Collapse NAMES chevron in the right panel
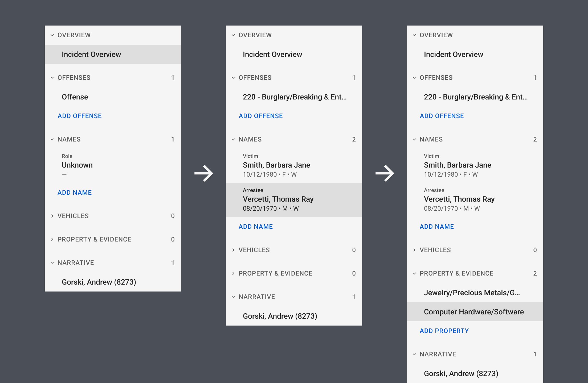The height and width of the screenshot is (383, 588). [414, 139]
